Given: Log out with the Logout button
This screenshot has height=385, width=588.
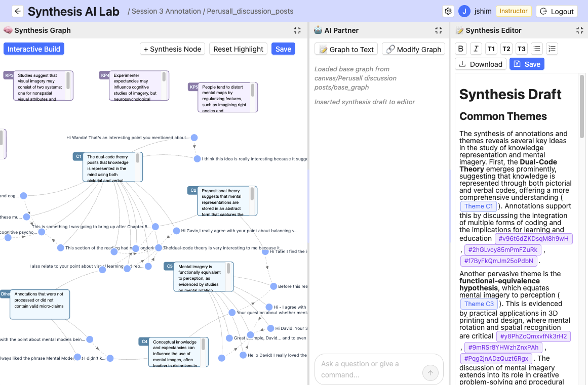Looking at the screenshot, I should (557, 11).
